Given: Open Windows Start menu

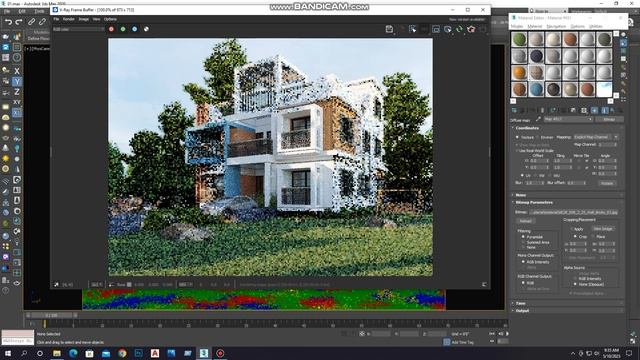Looking at the screenshot, I should tap(7, 353).
